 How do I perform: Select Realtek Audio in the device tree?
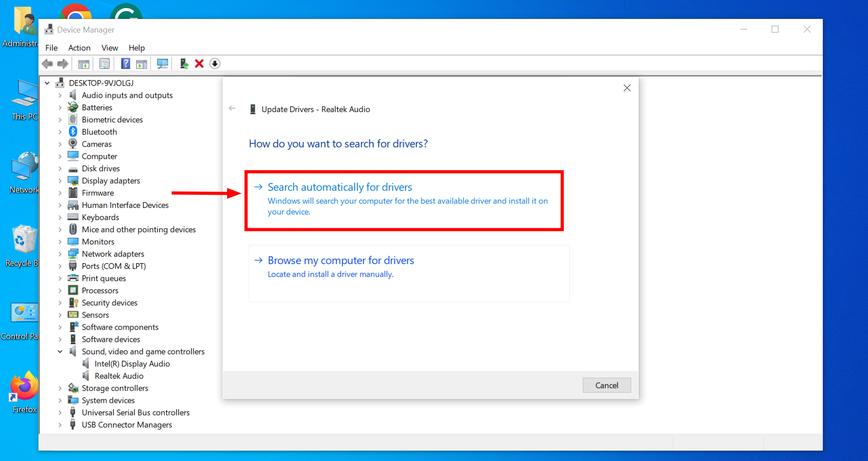[x=119, y=376]
